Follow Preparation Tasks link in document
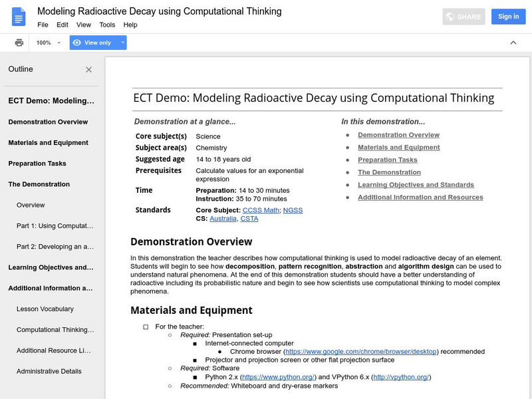The image size is (532, 399). pyautogui.click(x=388, y=160)
